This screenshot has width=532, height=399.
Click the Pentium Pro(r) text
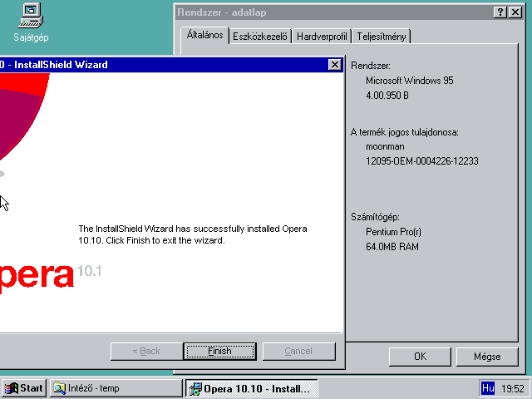[x=393, y=232]
